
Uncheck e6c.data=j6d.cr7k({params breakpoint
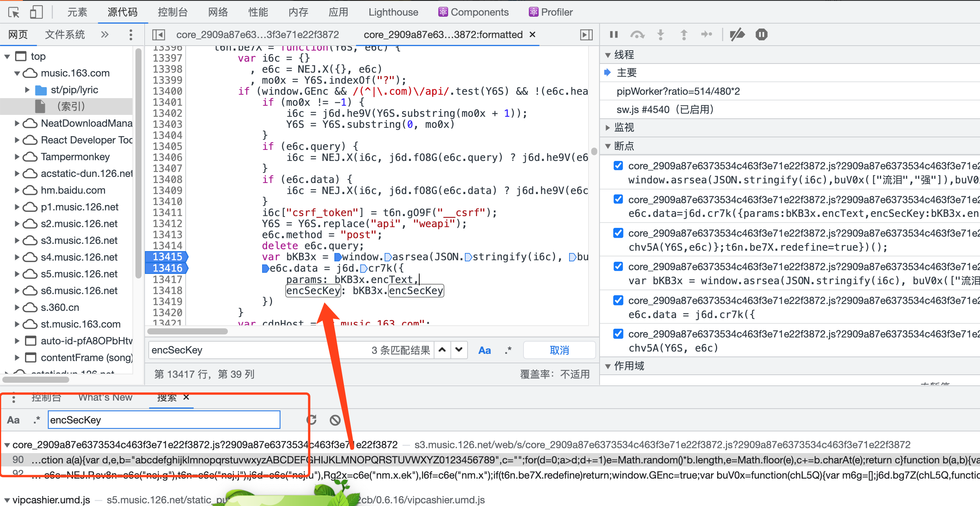coord(618,199)
